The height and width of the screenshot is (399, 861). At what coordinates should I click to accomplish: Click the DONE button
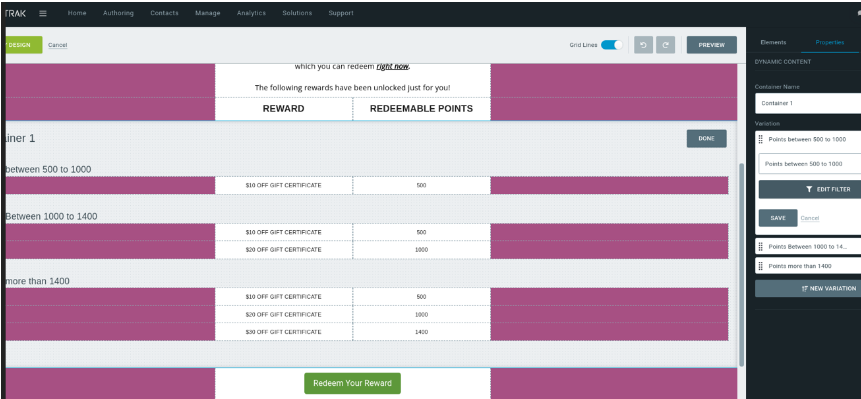pyautogui.click(x=706, y=139)
